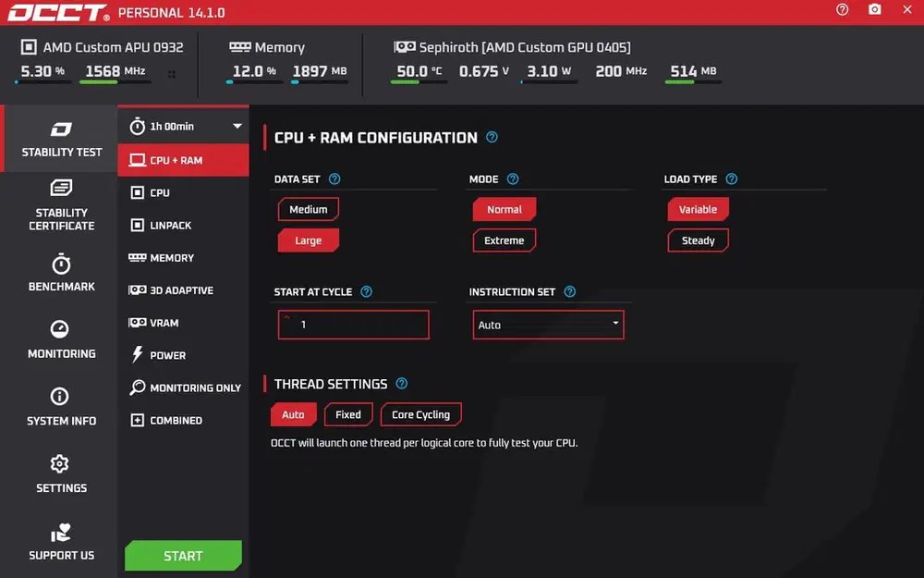Click the stopwatch icon beside 1h 00min
The image size is (924, 578).
pos(138,126)
